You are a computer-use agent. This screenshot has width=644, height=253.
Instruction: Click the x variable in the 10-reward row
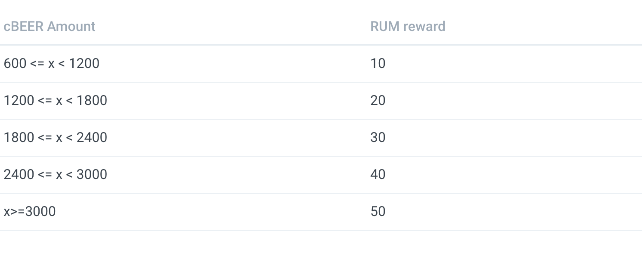[51, 64]
